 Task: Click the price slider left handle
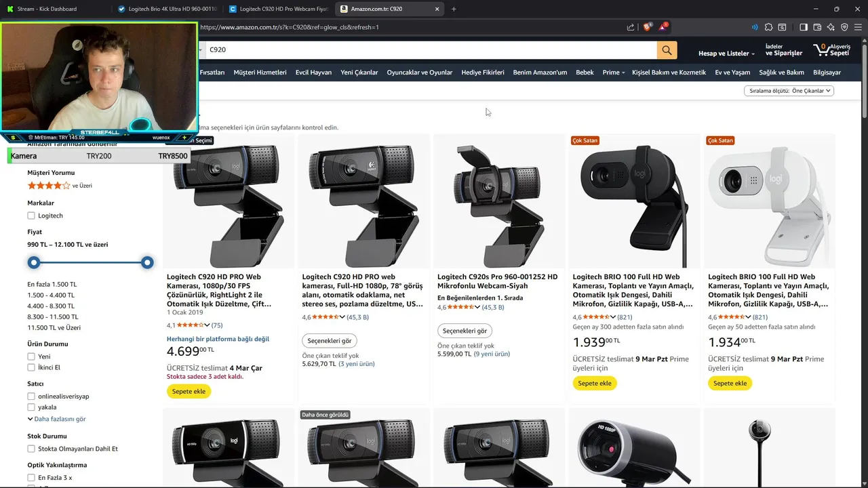point(34,262)
